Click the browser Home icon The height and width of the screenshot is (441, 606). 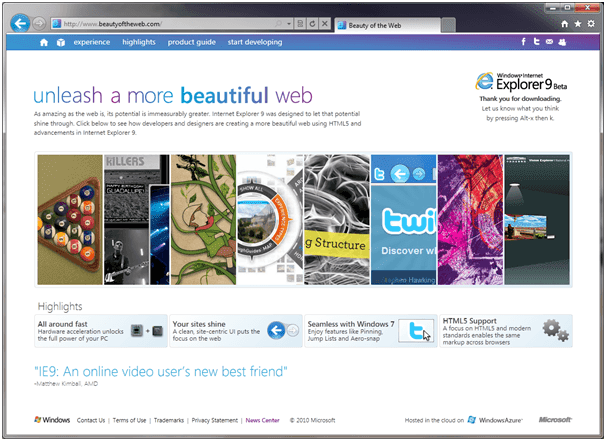coord(565,24)
